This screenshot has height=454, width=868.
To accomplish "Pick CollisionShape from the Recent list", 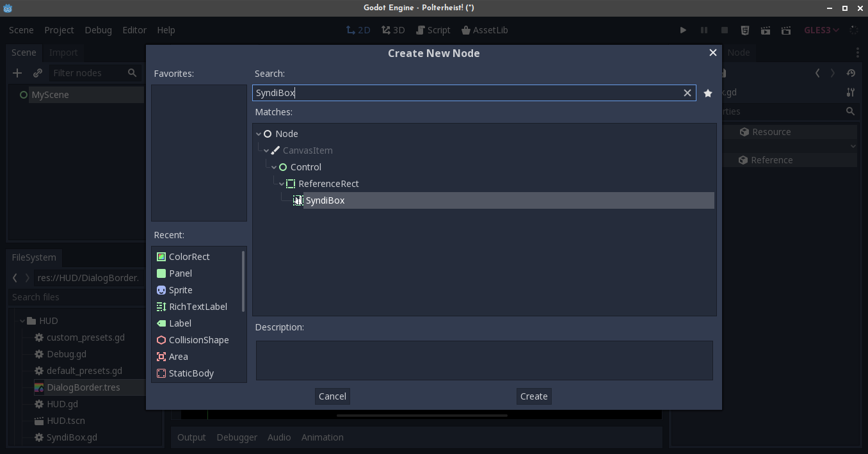I will (198, 340).
